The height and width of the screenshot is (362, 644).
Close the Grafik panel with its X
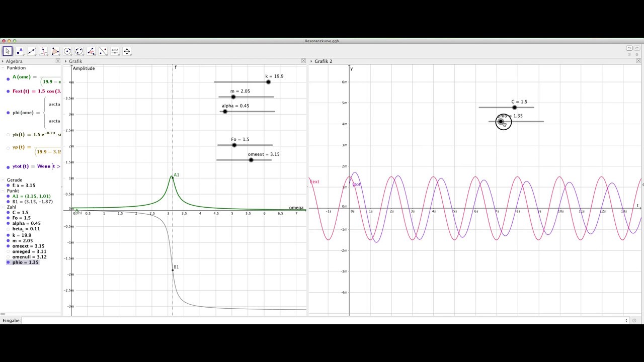pos(303,61)
